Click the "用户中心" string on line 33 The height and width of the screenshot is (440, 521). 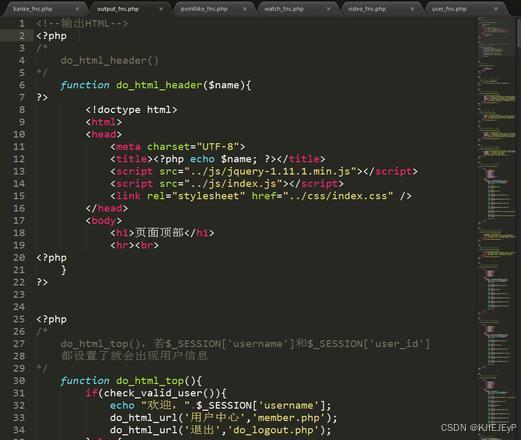[x=215, y=418]
